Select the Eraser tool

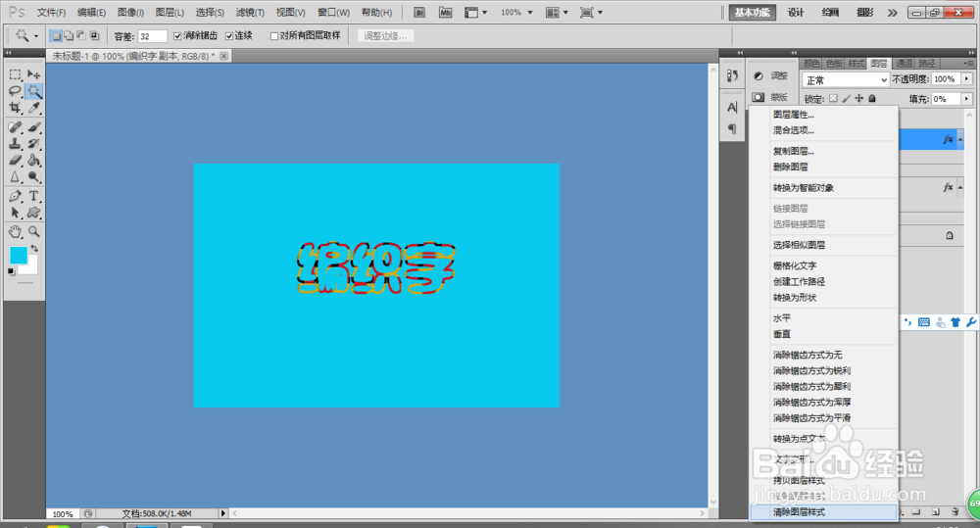(x=15, y=160)
